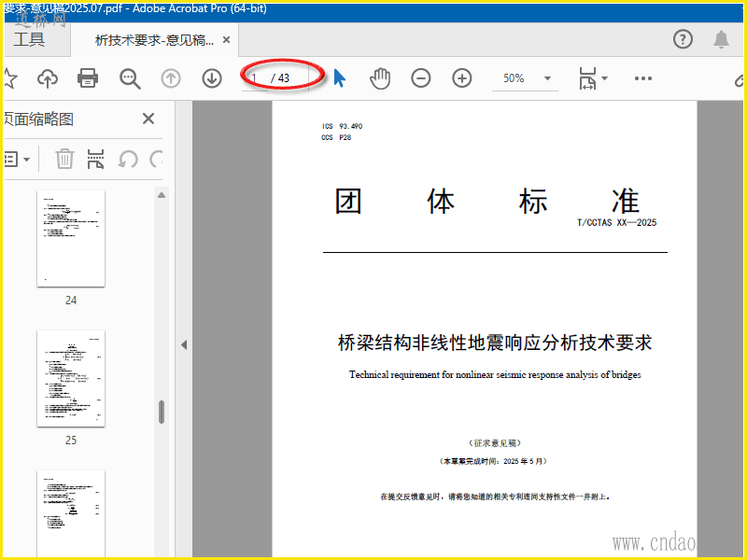Collapse the left navigation pane arrow
The height and width of the screenshot is (560, 747).
[184, 344]
